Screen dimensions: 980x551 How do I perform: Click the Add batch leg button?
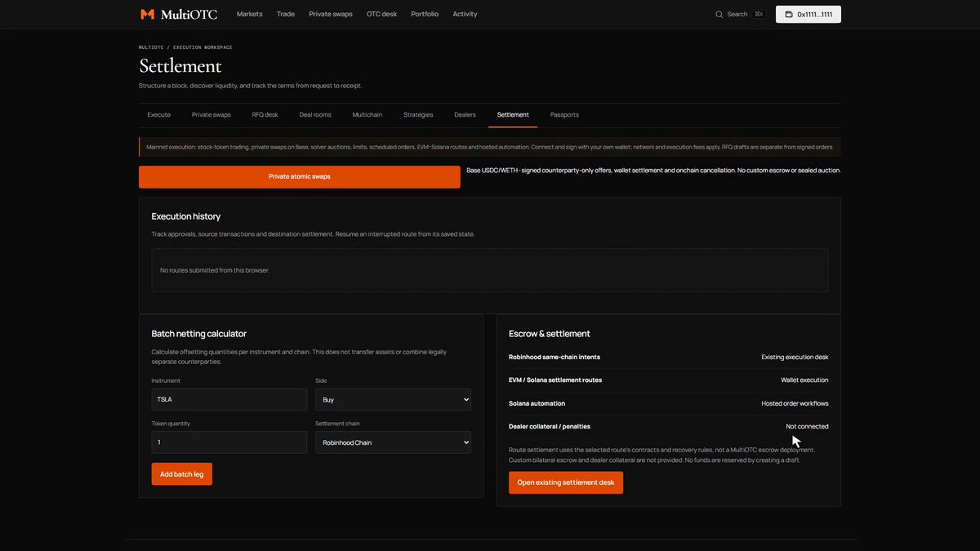pyautogui.click(x=182, y=474)
